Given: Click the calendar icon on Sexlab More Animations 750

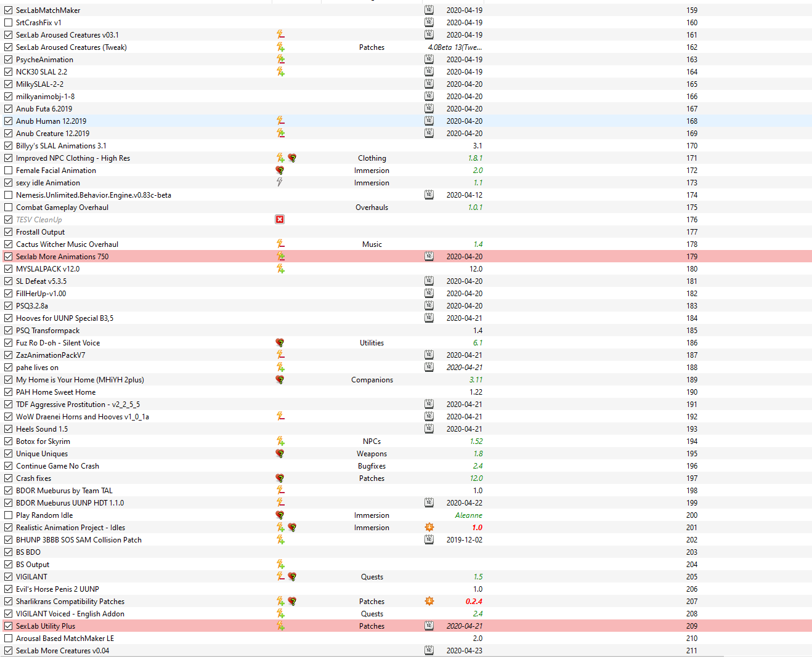Looking at the screenshot, I should pos(429,257).
